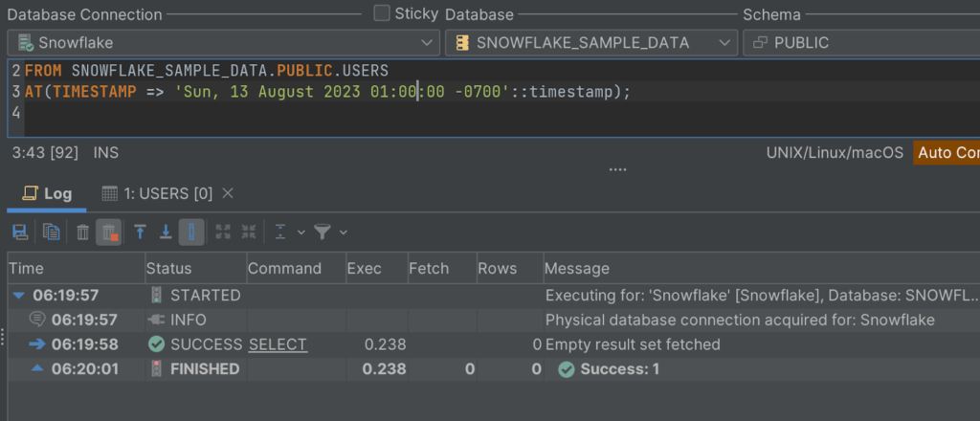Image resolution: width=980 pixels, height=421 pixels.
Task: Open dropdown arrow beside row spacing icon
Action: pos(301,233)
